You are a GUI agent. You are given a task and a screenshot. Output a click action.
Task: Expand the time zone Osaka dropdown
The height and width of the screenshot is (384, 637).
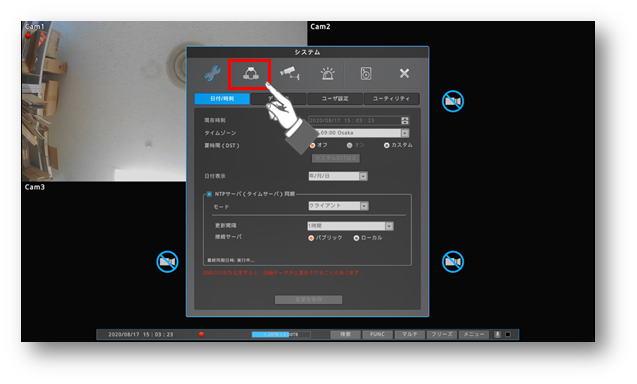[x=405, y=133]
